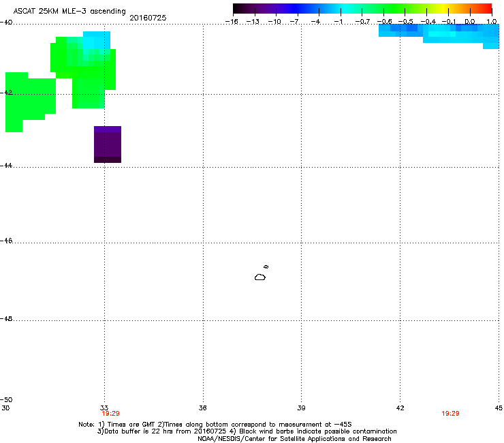Click the -0.4 color bar label
Image resolution: width=504 pixels, height=443 pixels.
pos(428,22)
